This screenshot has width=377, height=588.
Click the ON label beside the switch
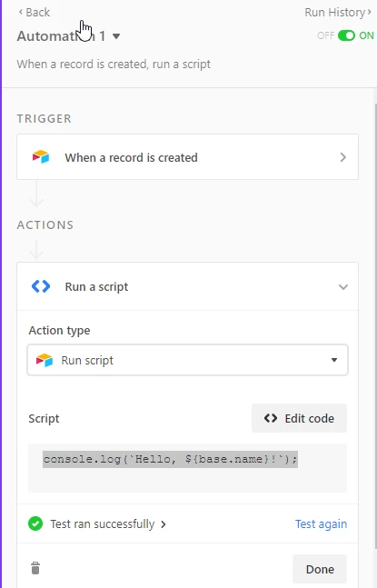pos(366,35)
